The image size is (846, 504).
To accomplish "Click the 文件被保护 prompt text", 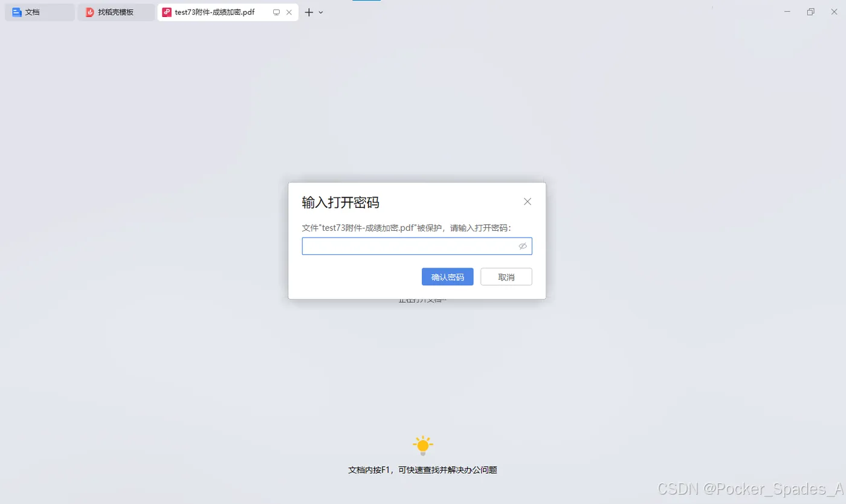I will [x=407, y=228].
